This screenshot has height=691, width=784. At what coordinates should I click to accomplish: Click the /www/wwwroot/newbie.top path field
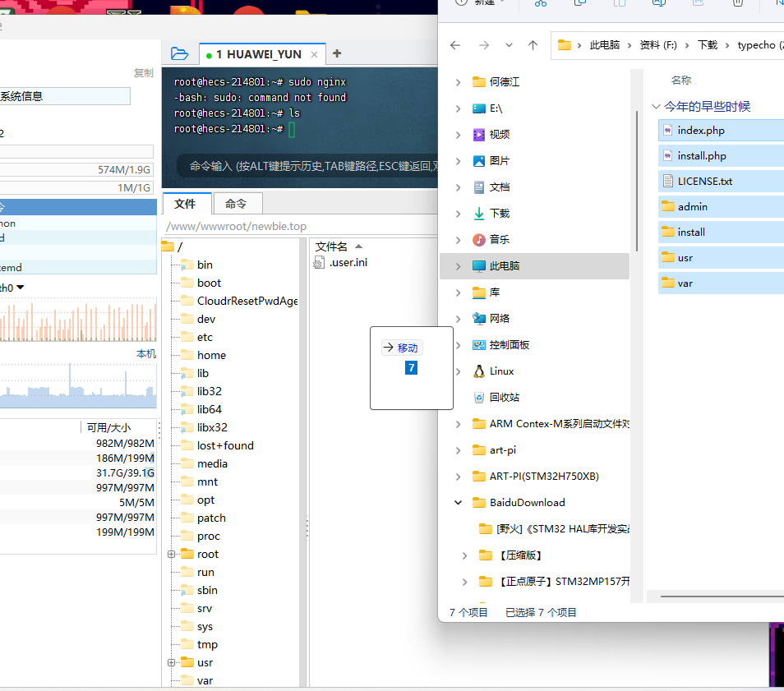click(300, 227)
